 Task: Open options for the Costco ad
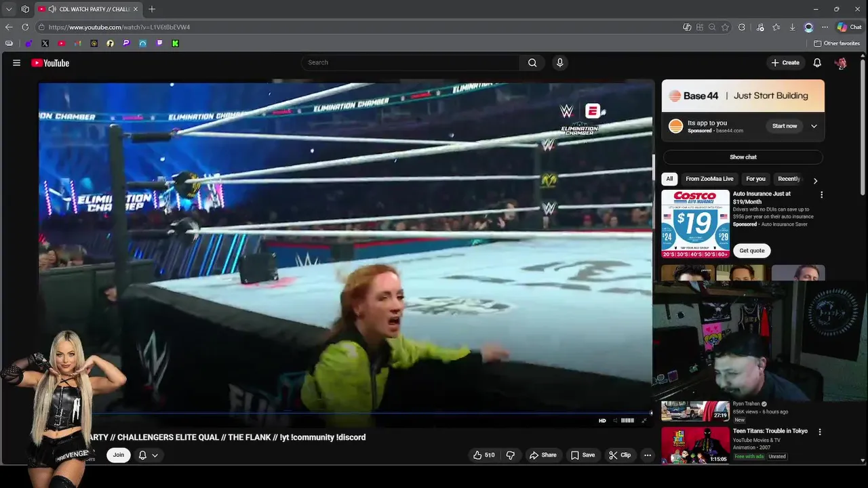[x=821, y=195]
